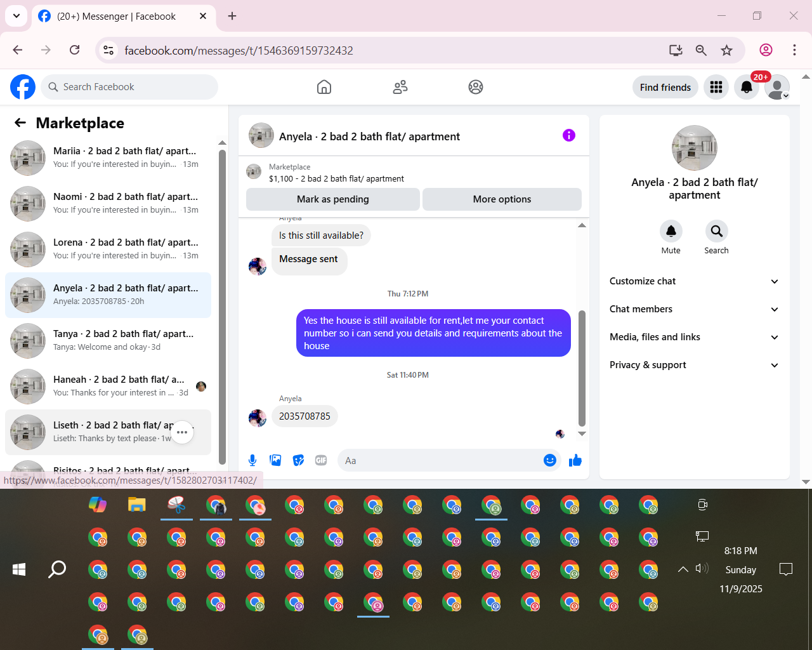Open the Chrome profile icon
The width and height of the screenshot is (812, 650).
[766, 50]
